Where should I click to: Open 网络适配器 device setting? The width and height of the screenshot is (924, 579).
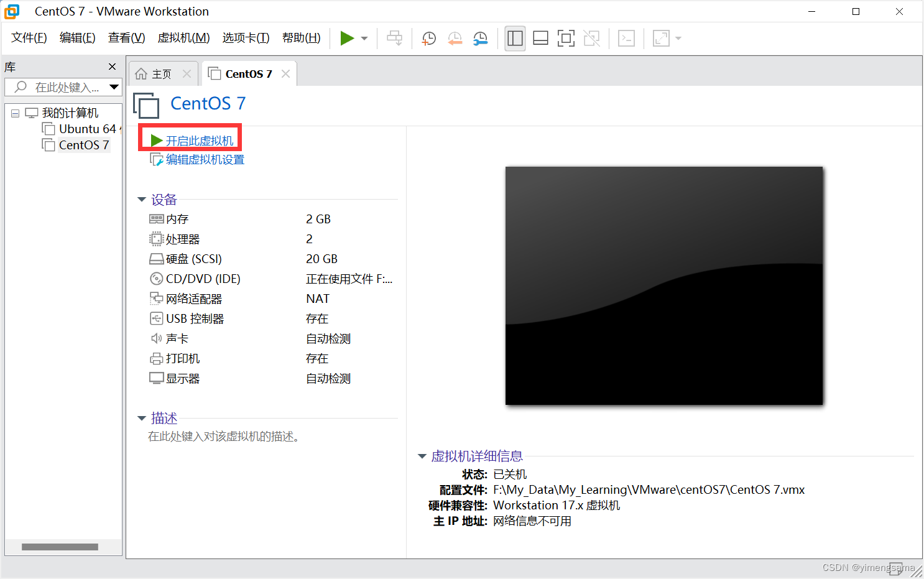(x=186, y=299)
